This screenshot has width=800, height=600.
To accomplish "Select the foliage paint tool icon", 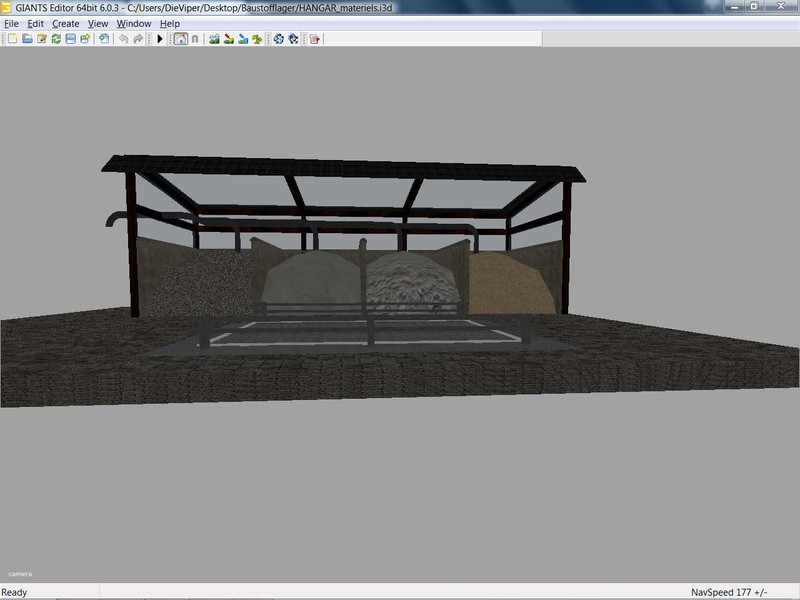I will tap(257, 39).
